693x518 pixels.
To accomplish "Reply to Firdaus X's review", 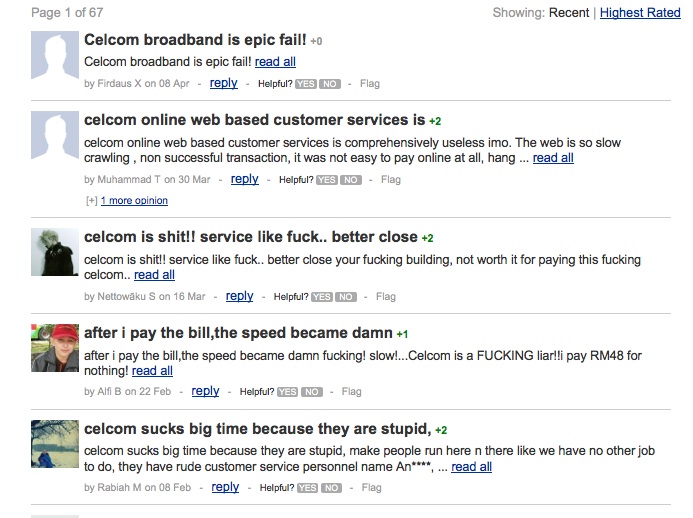I will [224, 83].
